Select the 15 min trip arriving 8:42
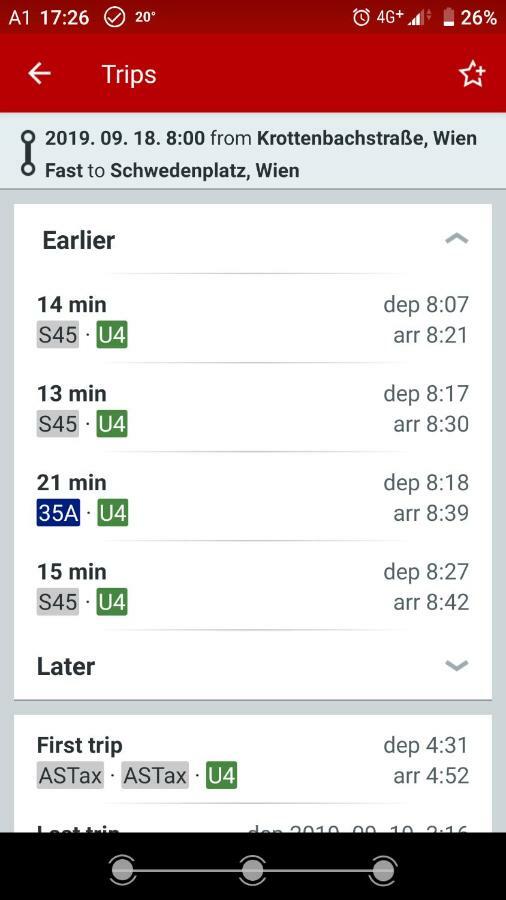The width and height of the screenshot is (506, 900). click(253, 586)
